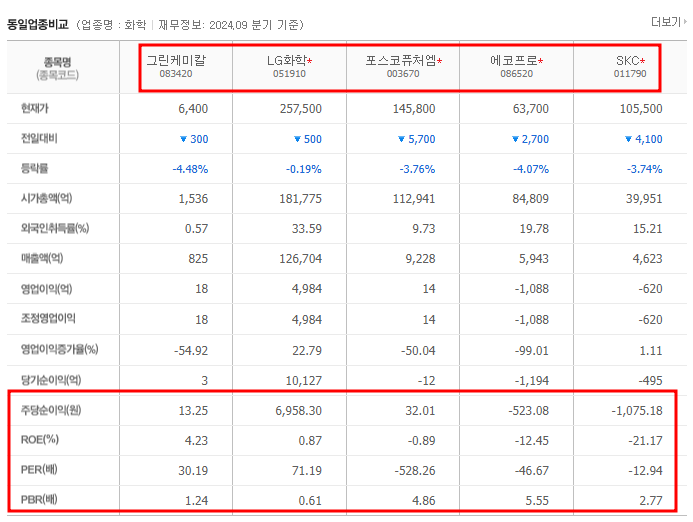This screenshot has height=522, width=693.
Task: Click the -0.19% change rate
Action: point(304,169)
